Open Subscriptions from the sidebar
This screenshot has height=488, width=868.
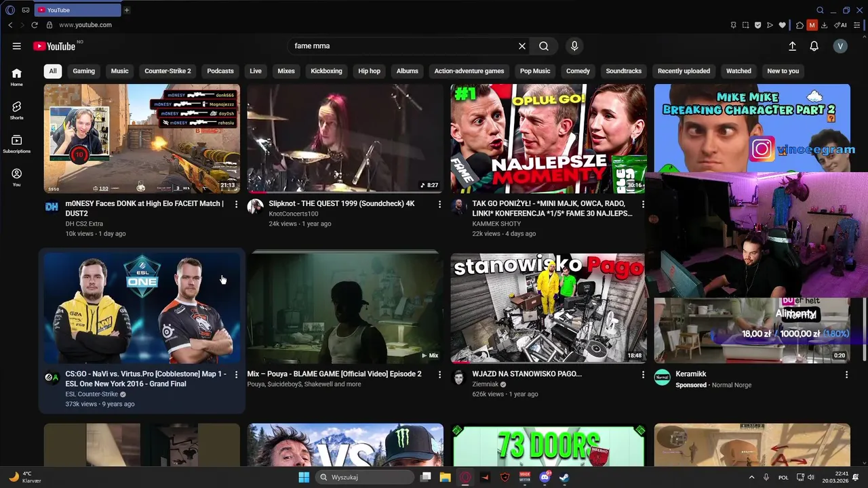pyautogui.click(x=16, y=144)
